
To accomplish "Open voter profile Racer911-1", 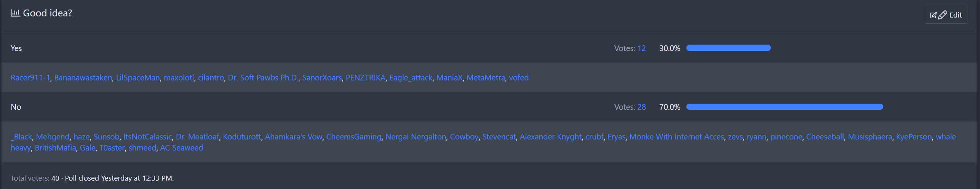I will point(30,78).
